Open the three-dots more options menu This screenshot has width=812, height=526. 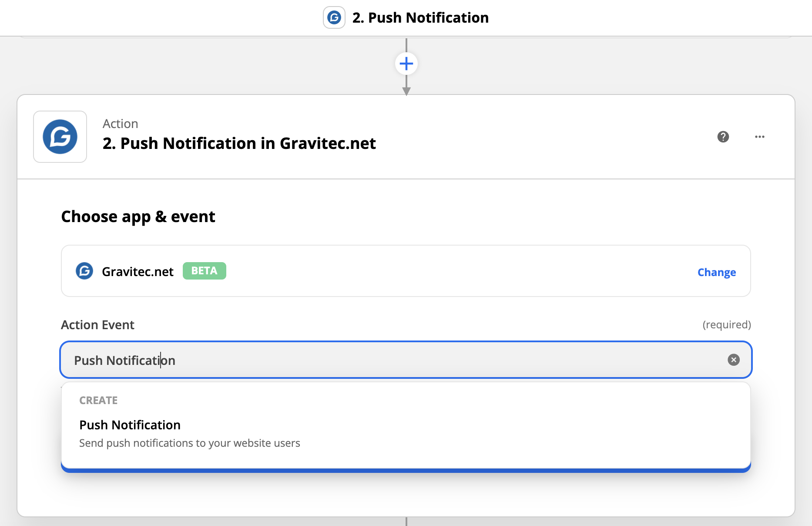click(x=760, y=137)
